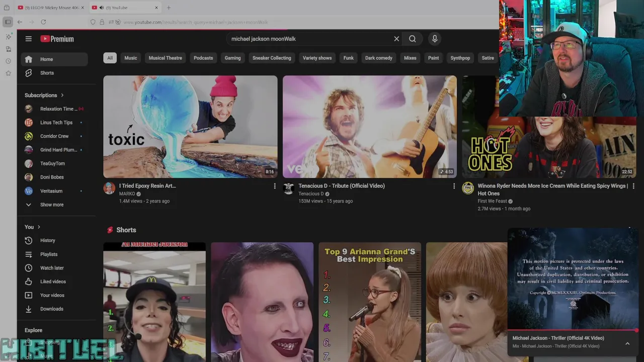This screenshot has width=644, height=362.
Task: Click the YouTube Premium logo
Action: click(x=57, y=39)
